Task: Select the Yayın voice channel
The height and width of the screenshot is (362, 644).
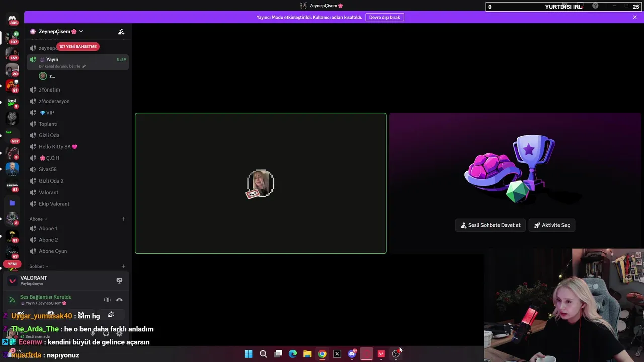Action: point(77,62)
